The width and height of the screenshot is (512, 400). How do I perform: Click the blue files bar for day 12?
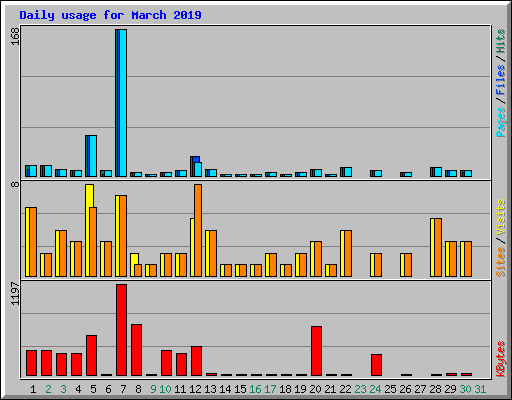195,160
